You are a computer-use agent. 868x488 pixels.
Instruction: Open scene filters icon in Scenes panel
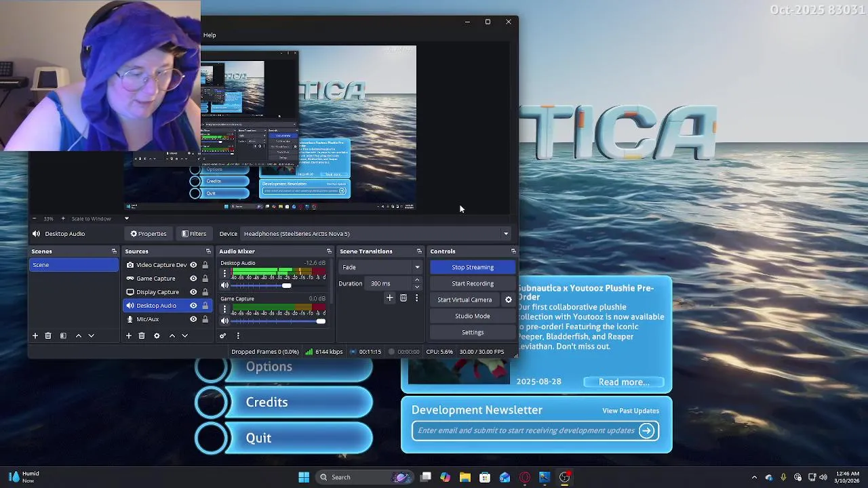click(x=63, y=335)
